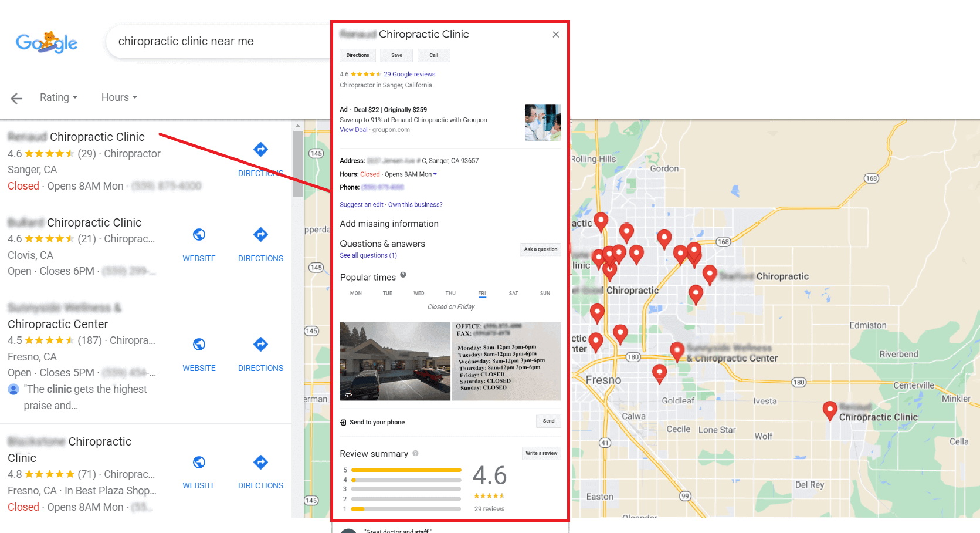Open the Hours filter dropdown
Viewport: 980px width, 533px height.
tap(119, 97)
